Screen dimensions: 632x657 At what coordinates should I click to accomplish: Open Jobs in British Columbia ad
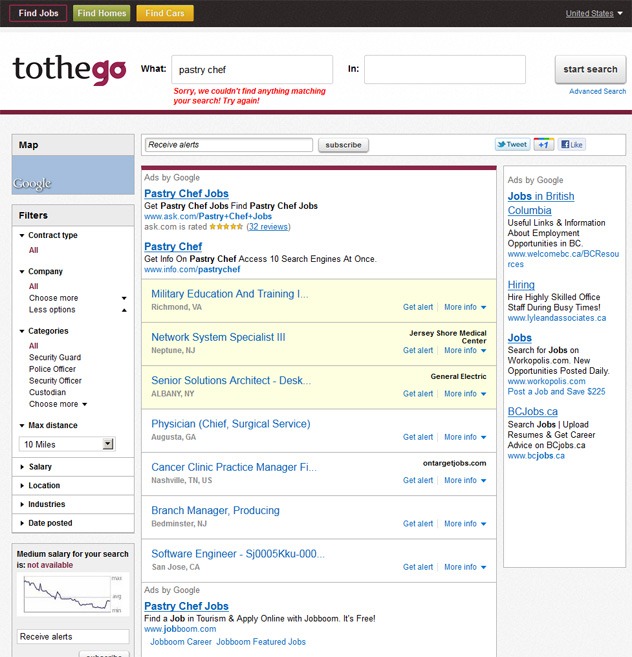pos(541,203)
